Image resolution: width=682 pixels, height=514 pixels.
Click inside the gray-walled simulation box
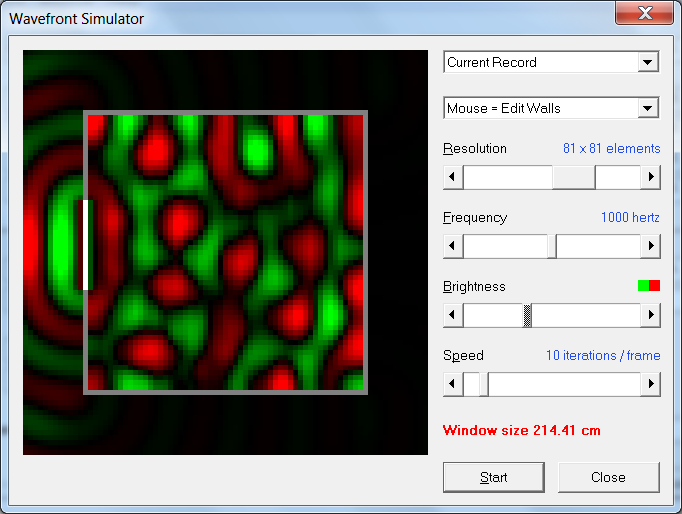(x=225, y=252)
